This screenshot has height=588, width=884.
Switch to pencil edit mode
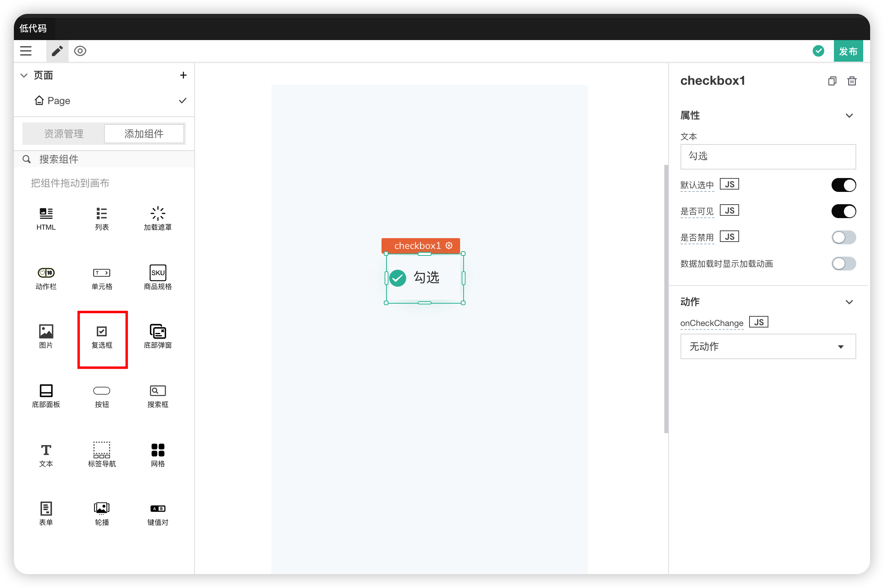coord(57,51)
